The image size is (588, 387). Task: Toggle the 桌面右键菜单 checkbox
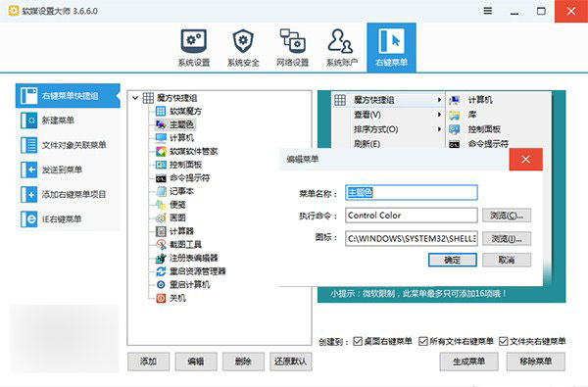click(358, 341)
